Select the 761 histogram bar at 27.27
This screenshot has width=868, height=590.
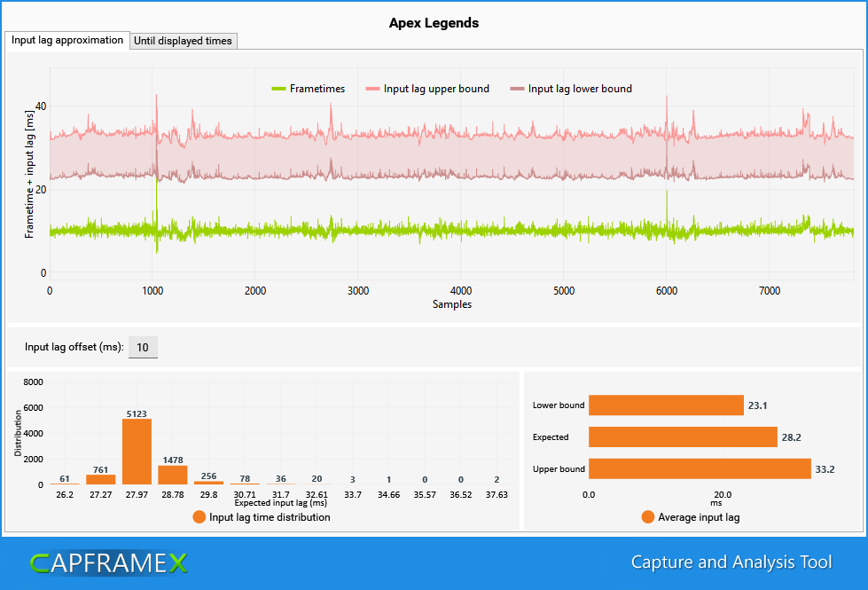coord(101,480)
